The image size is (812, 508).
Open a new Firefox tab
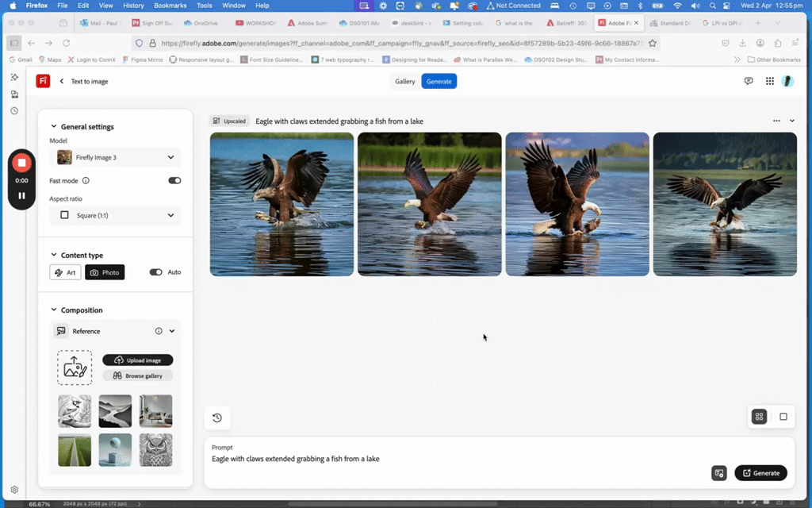(x=758, y=23)
